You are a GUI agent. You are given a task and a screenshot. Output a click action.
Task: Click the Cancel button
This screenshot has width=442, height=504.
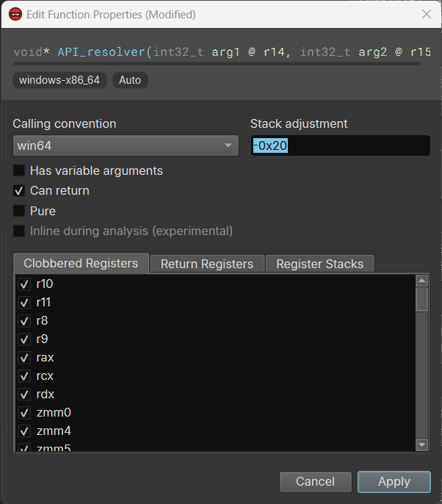tap(316, 482)
